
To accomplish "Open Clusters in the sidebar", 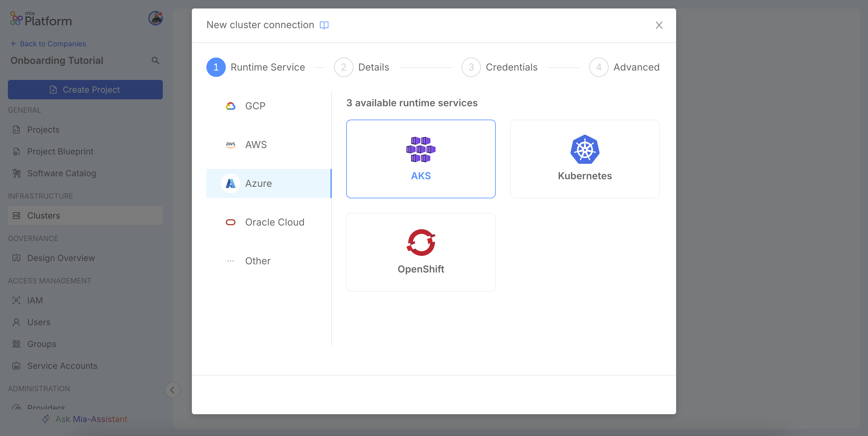I will [85, 216].
